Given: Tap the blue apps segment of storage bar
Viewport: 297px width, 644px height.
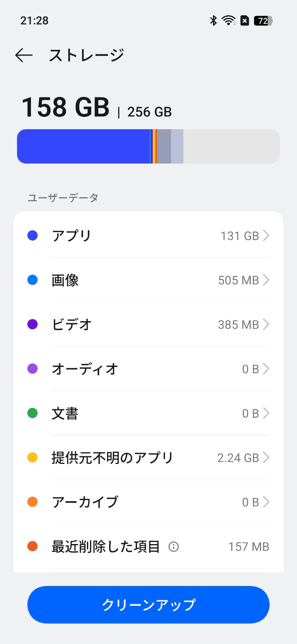Looking at the screenshot, I should point(84,146).
